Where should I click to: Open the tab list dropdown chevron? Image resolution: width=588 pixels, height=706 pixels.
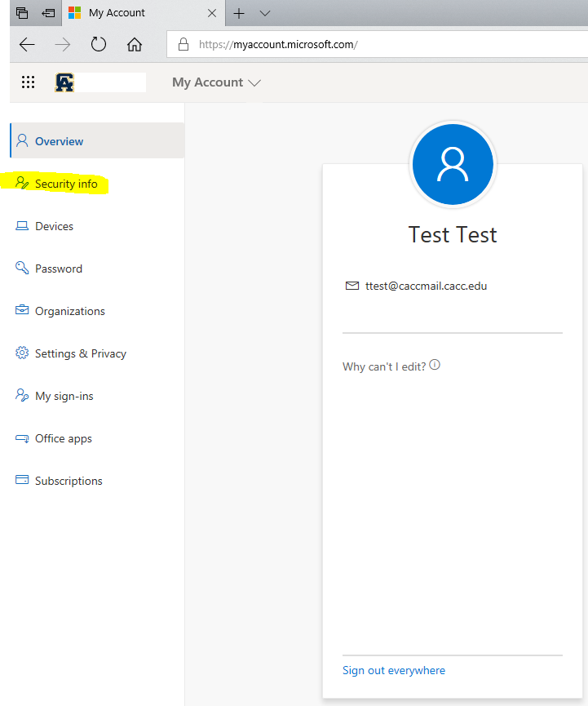[265, 14]
